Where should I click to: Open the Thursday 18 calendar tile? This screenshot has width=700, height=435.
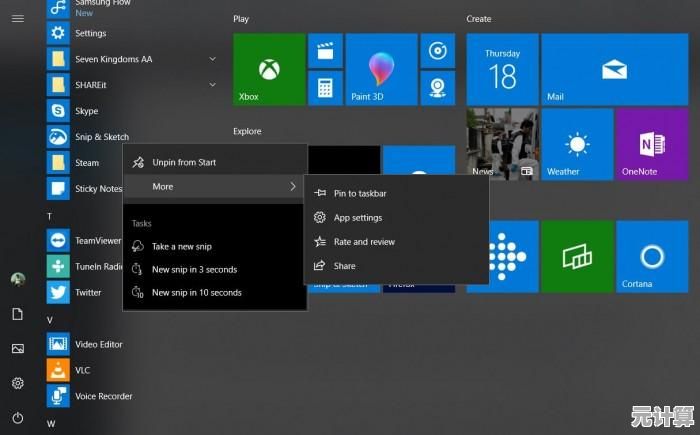pyautogui.click(x=502, y=69)
